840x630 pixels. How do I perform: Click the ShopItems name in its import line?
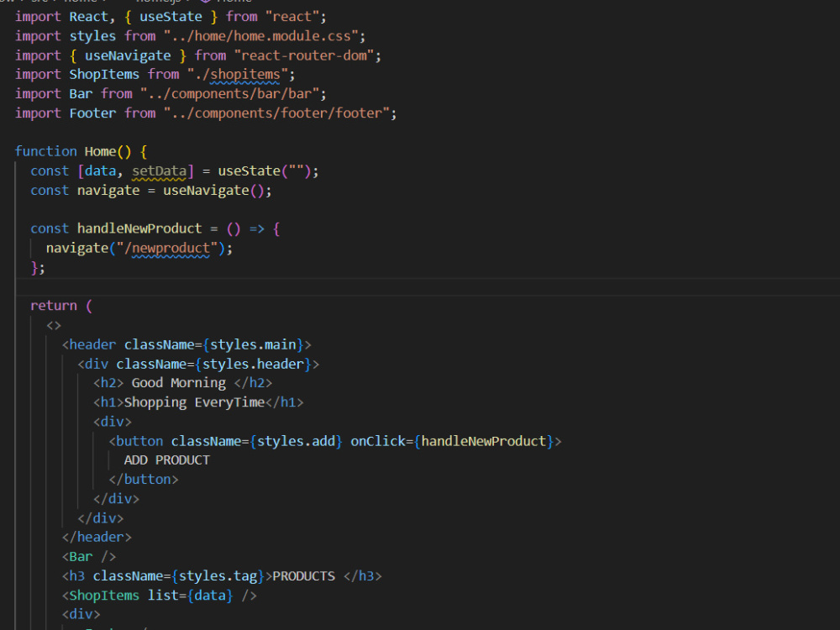tap(104, 75)
